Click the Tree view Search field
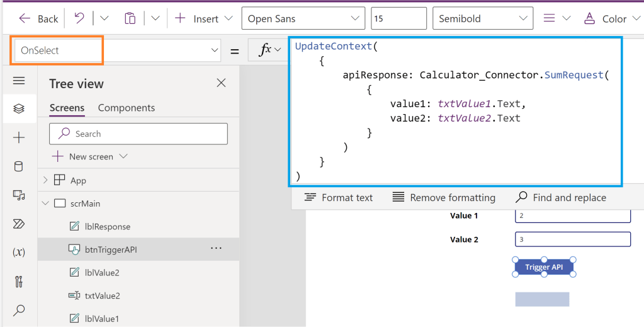The image size is (644, 327). [138, 134]
